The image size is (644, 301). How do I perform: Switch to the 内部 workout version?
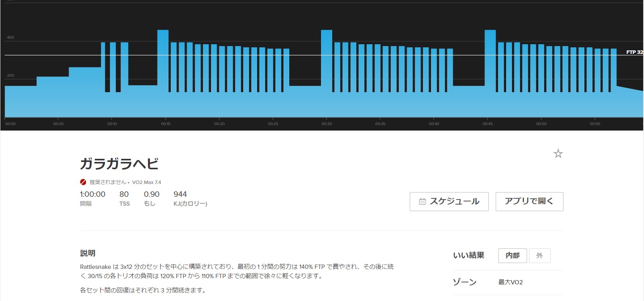(512, 256)
